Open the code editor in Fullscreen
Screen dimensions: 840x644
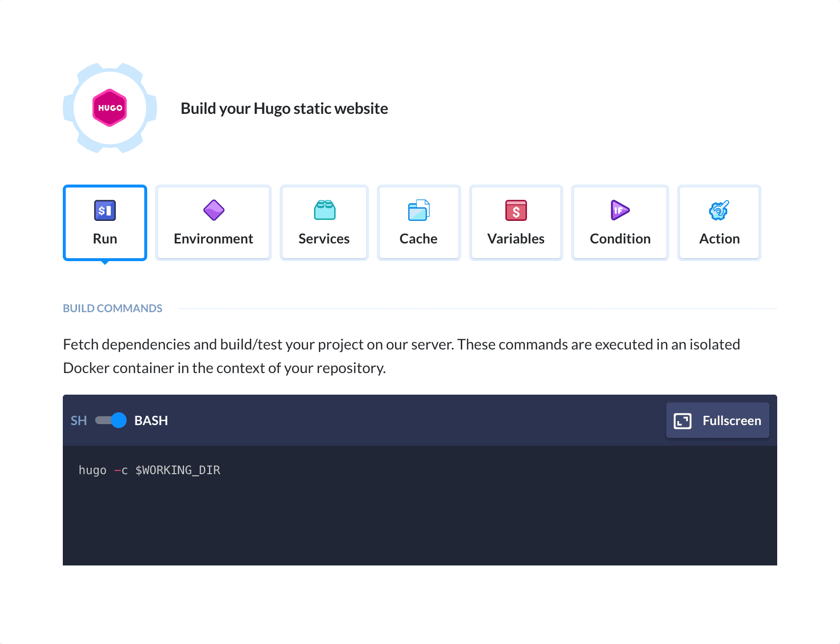[717, 420]
